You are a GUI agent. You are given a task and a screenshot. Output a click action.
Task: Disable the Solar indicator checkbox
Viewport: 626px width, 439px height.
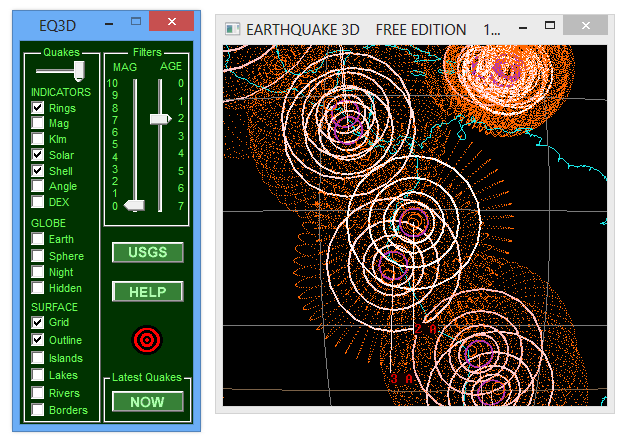38,155
